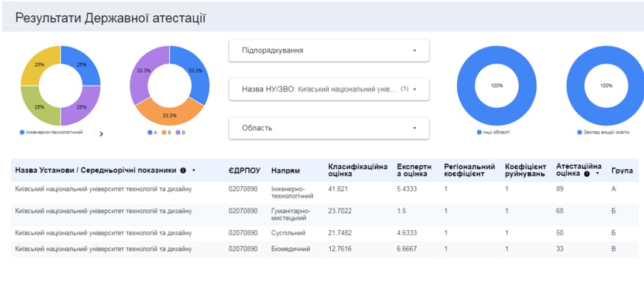The height and width of the screenshot is (294, 644).
Task: Open the Підпорядкування dropdown
Action: click(x=328, y=50)
